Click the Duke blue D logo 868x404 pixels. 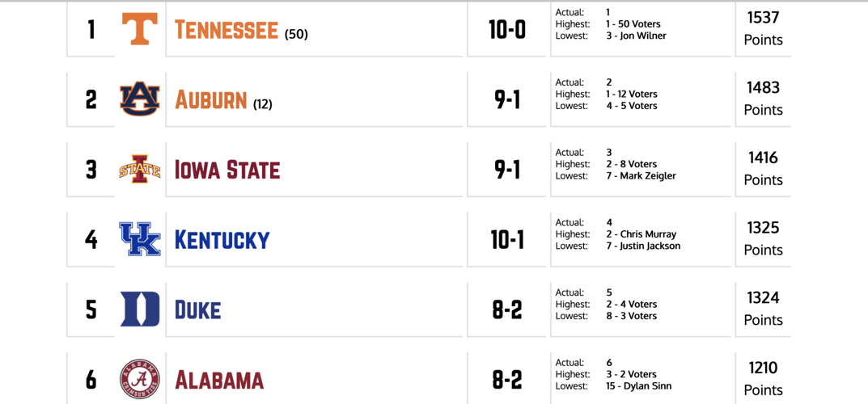[140, 309]
